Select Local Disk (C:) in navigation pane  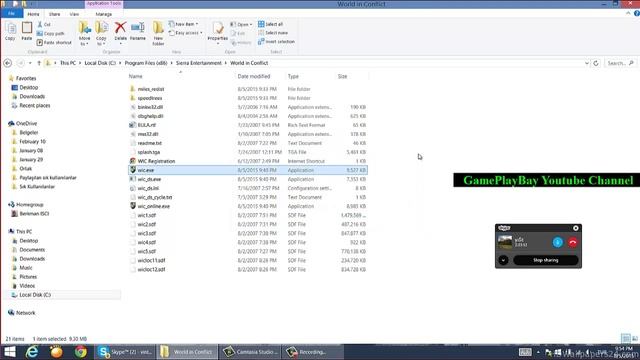click(35, 295)
